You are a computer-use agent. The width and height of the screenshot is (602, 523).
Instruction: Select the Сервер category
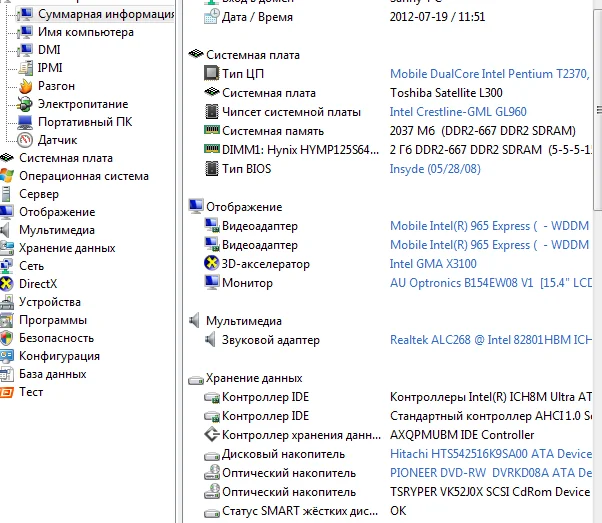pyautogui.click(x=39, y=194)
